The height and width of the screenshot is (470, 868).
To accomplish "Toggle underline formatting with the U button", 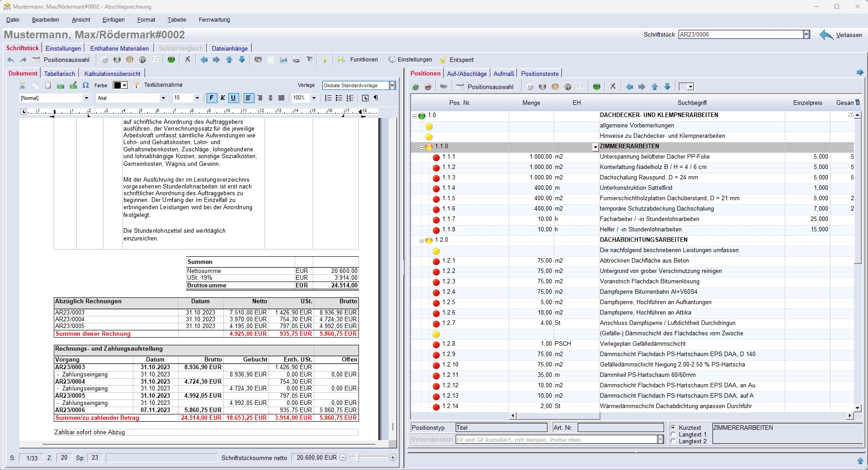I will (x=233, y=98).
